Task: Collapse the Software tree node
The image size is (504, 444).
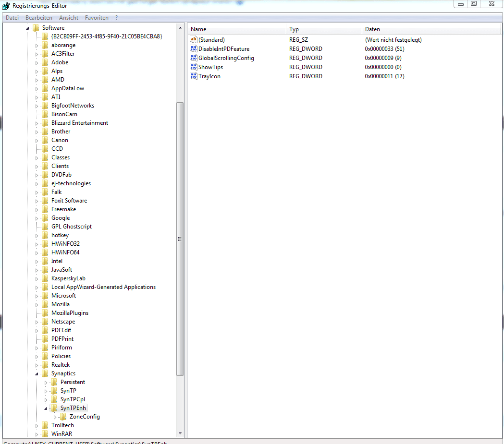Action: coord(27,28)
